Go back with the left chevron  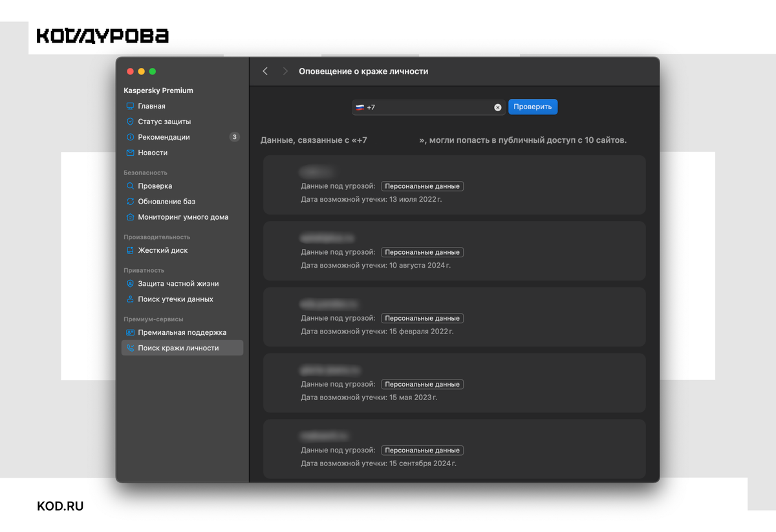pos(265,71)
